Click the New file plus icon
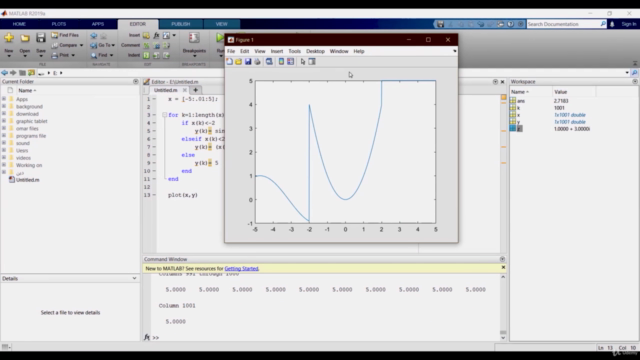The image size is (640, 360). (9, 38)
